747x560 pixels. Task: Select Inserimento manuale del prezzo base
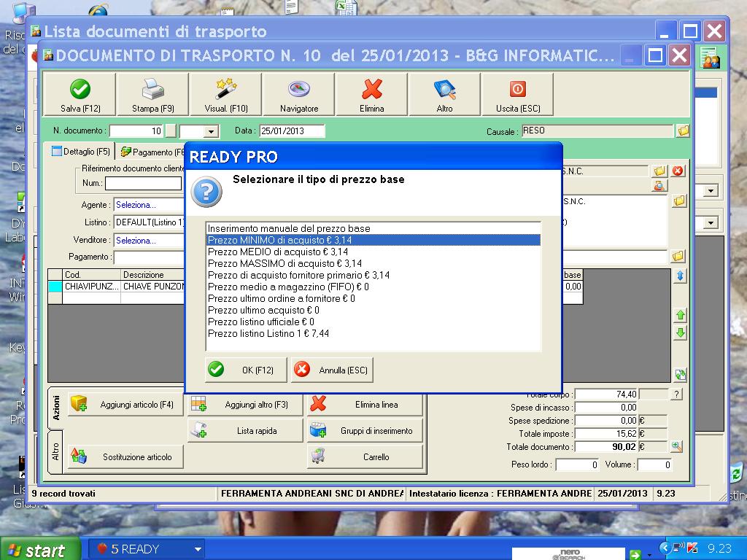373,228
